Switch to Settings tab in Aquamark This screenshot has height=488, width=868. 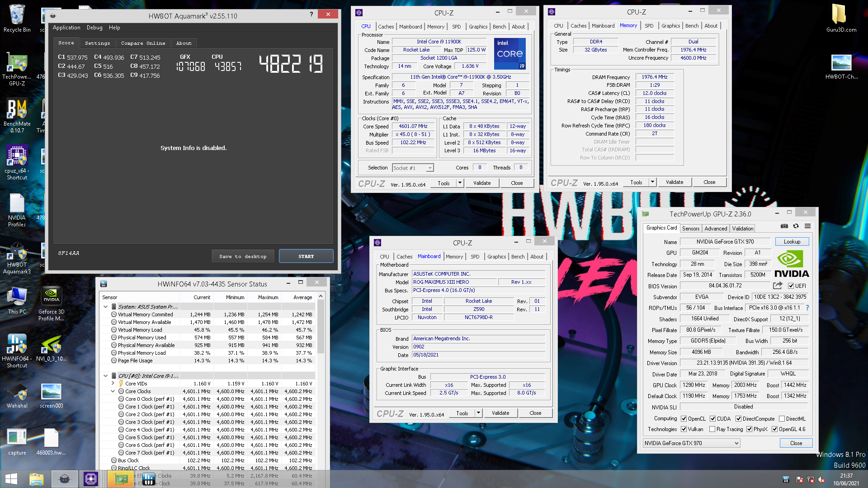coord(97,43)
